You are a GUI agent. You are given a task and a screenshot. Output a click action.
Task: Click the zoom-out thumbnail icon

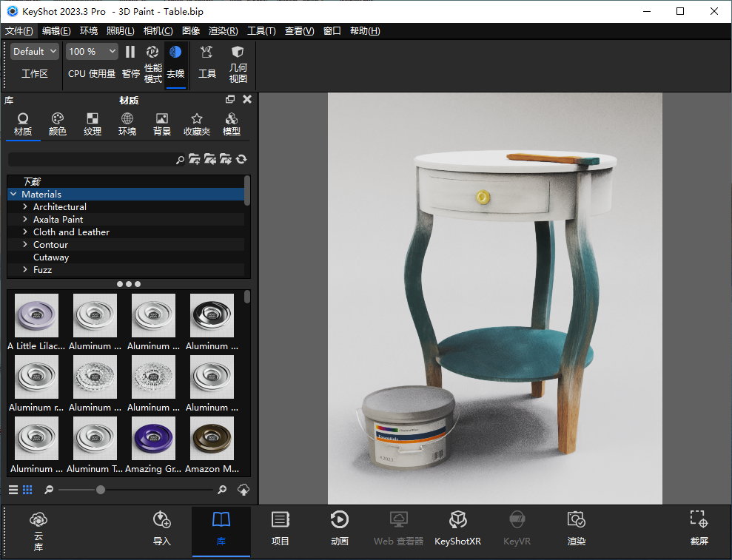[x=49, y=490]
